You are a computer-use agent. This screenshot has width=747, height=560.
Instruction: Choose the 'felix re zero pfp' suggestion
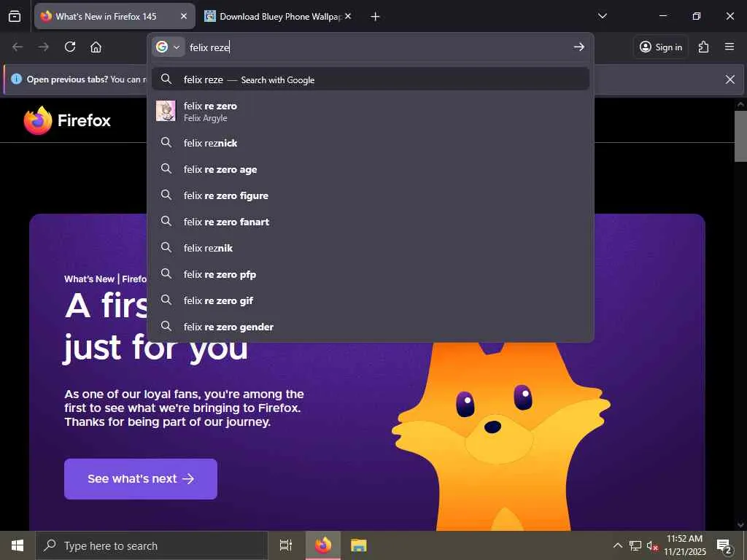[371, 274]
